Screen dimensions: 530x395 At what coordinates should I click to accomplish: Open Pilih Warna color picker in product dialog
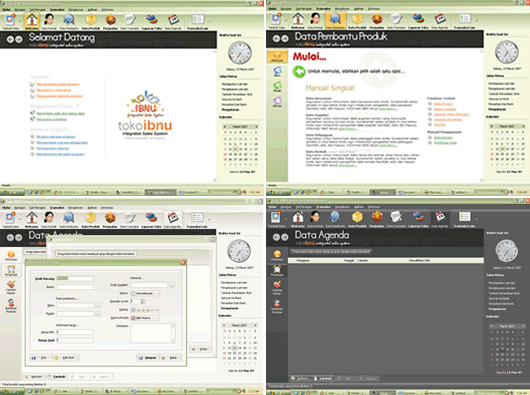tap(145, 318)
